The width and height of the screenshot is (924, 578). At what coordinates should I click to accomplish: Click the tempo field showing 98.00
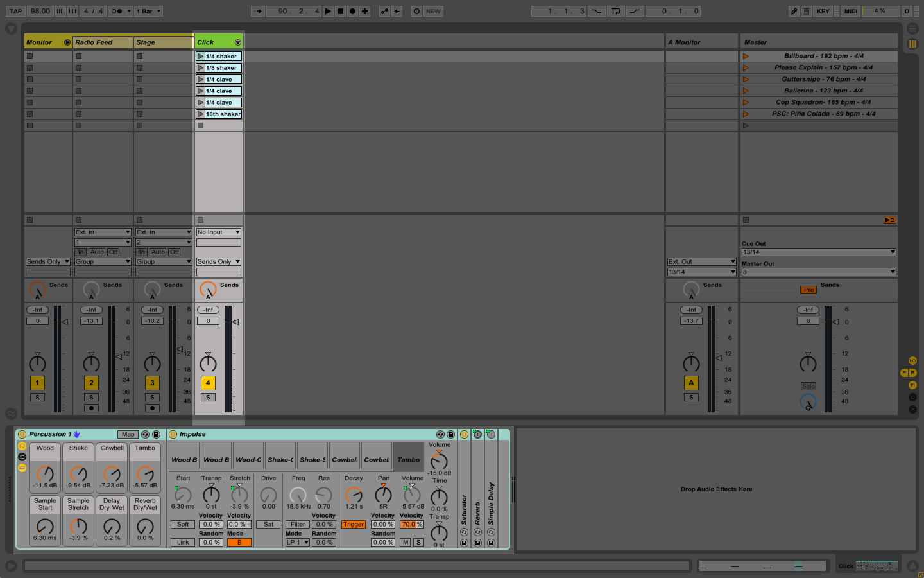tap(40, 11)
